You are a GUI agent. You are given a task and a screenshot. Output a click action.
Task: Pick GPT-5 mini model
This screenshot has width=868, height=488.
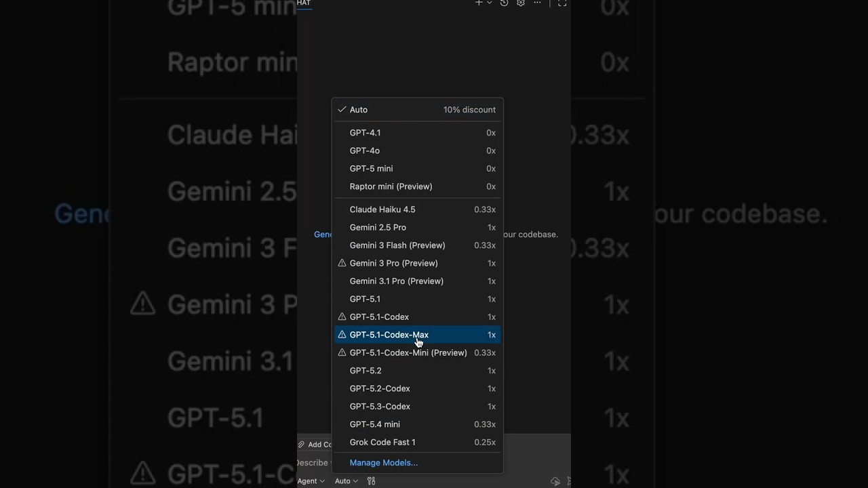[418, 169]
